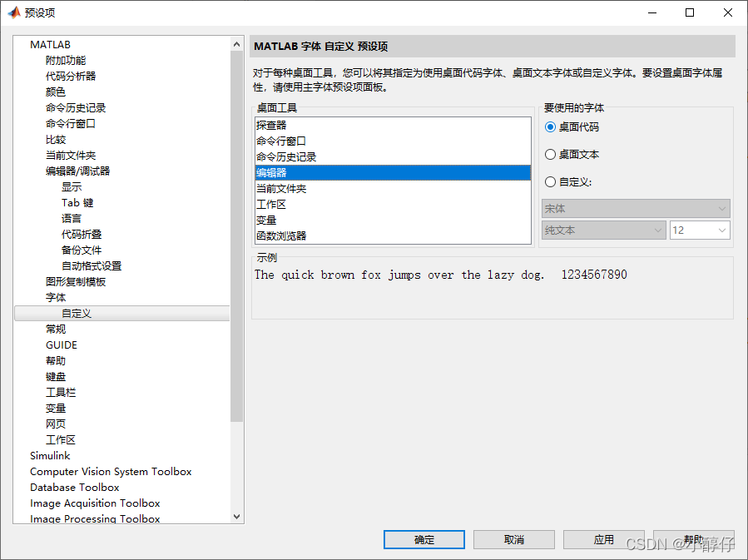The height and width of the screenshot is (560, 748).
Task: Select MATLAB root node in tree
Action: point(50,44)
